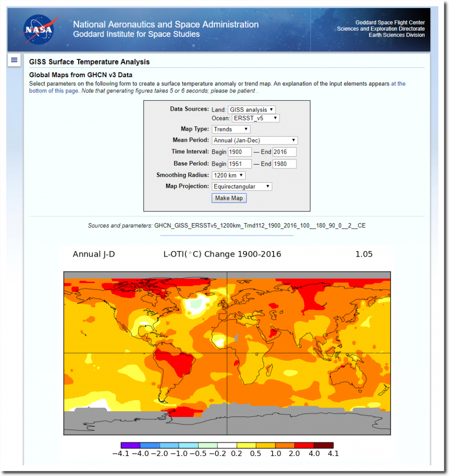Click the dark red legend swatch
The height and width of the screenshot is (476, 449).
(x=324, y=445)
